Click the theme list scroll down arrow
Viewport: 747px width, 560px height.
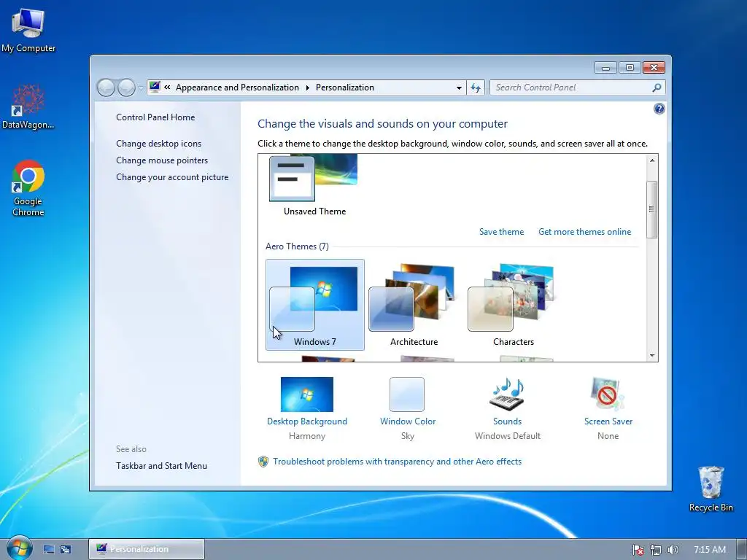[652, 355]
